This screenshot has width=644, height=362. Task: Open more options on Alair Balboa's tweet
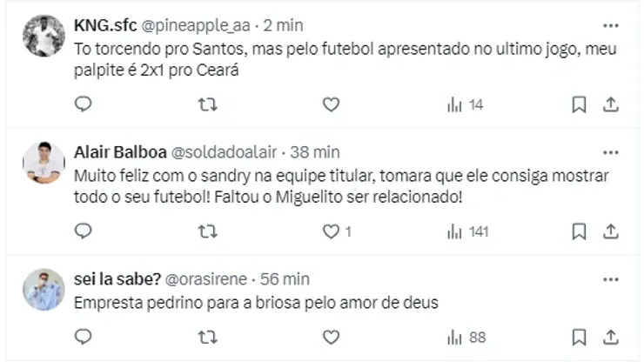610,152
